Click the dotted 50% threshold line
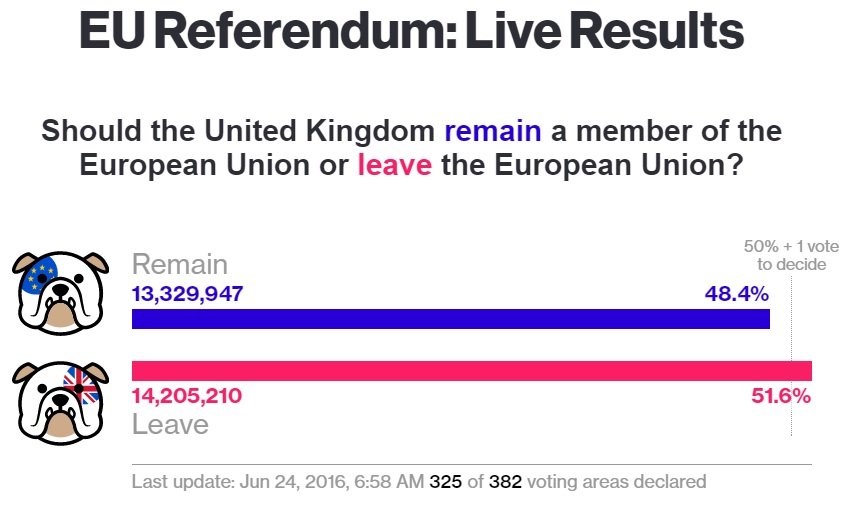 791,420
